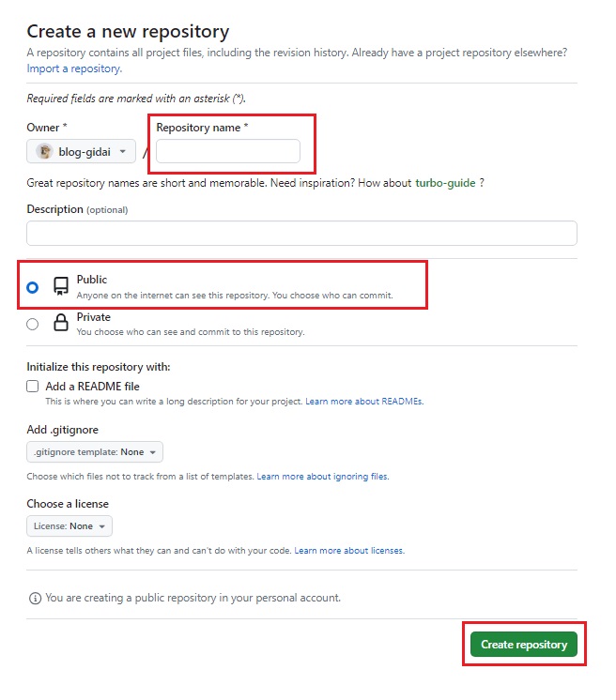
Task: Follow Learn more about ignoring files link
Action: pos(322,477)
